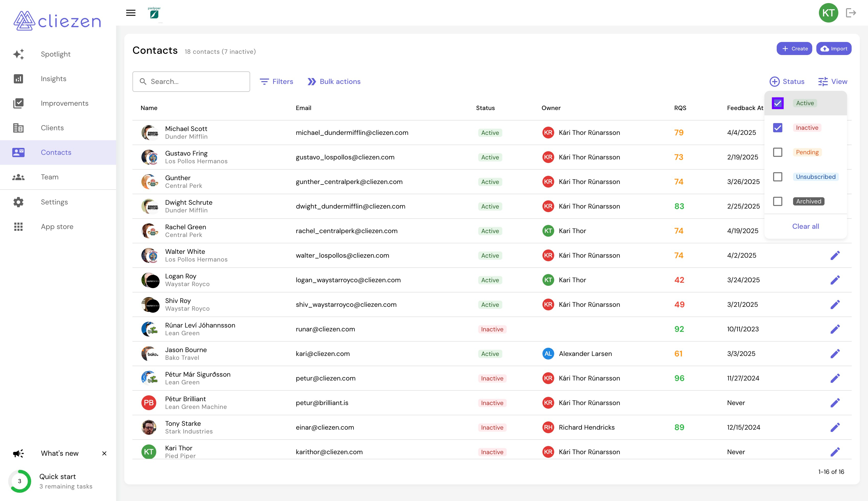
Task: Click the Create contact button
Action: pyautogui.click(x=794, y=49)
